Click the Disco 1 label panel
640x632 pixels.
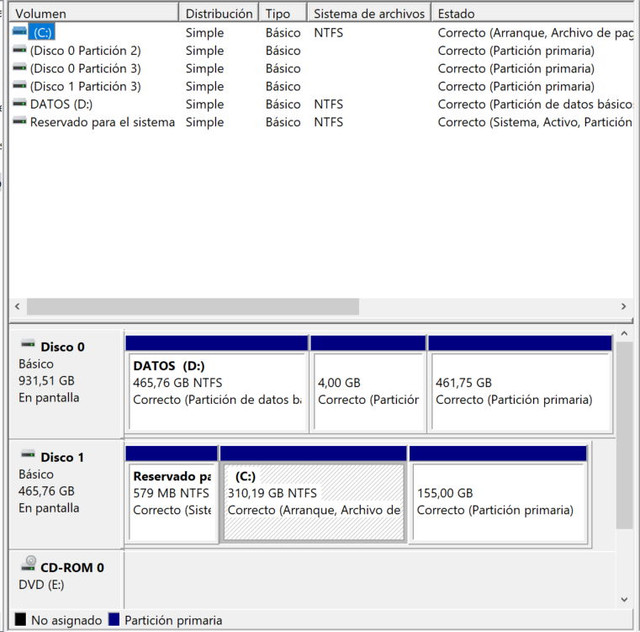click(x=66, y=494)
